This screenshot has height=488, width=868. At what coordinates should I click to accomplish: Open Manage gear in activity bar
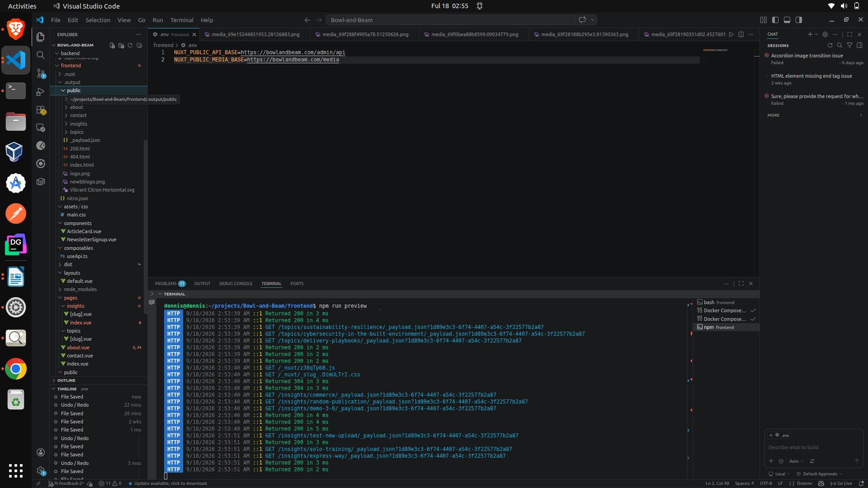41,470
